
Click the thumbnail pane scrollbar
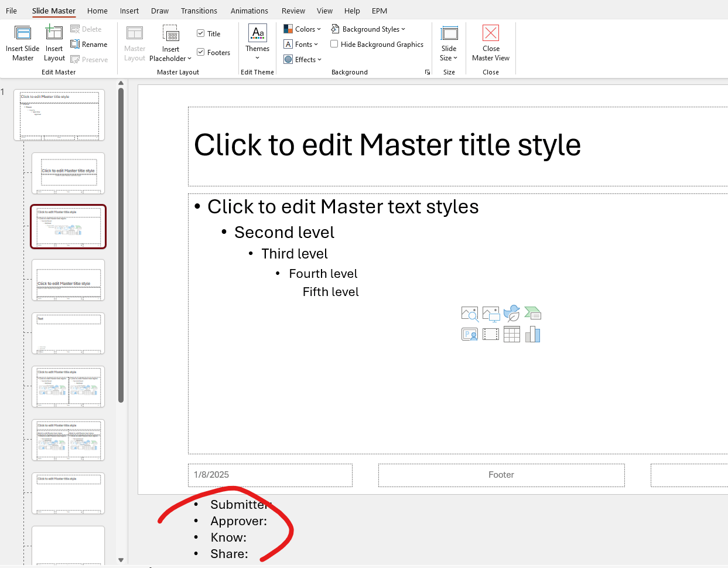coord(121,246)
